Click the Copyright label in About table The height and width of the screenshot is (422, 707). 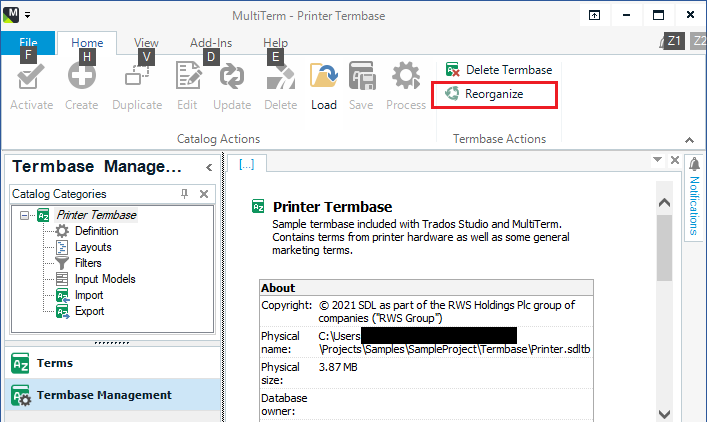[286, 305]
